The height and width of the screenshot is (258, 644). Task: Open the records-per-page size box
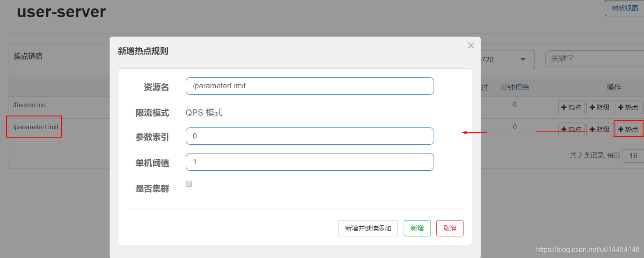pos(633,156)
